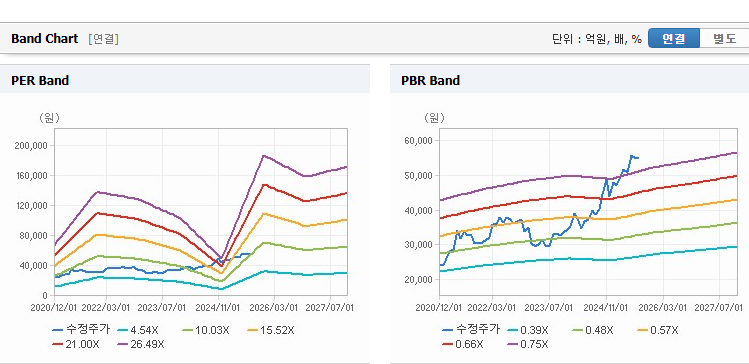Click the 0.57X legend entry

658,330
